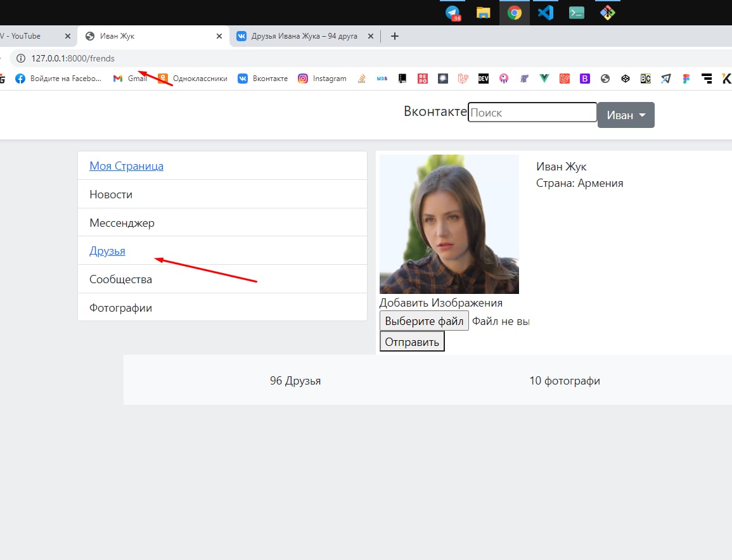This screenshot has width=732, height=560.
Task: Select Новости in the sidebar
Action: click(222, 194)
